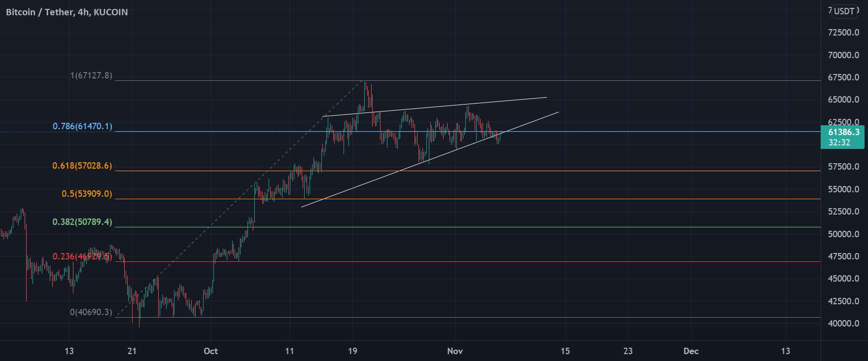Click the 70000.0 price axis label
Image resolution: width=868 pixels, height=361 pixels.
(x=844, y=55)
